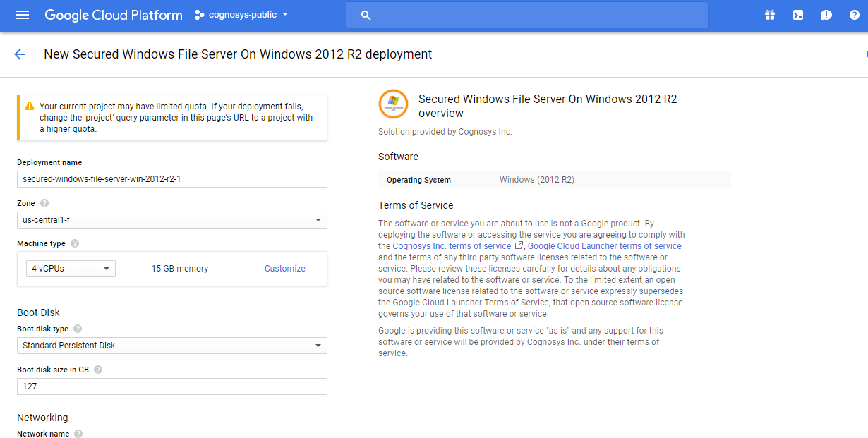The height and width of the screenshot is (438, 868).
Task: Click the back arrow icon
Action: pyautogui.click(x=20, y=54)
